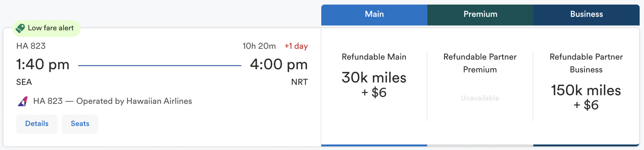The width and height of the screenshot is (644, 150).
Task: Click the green low fare tag icon
Action: pos(20,28)
